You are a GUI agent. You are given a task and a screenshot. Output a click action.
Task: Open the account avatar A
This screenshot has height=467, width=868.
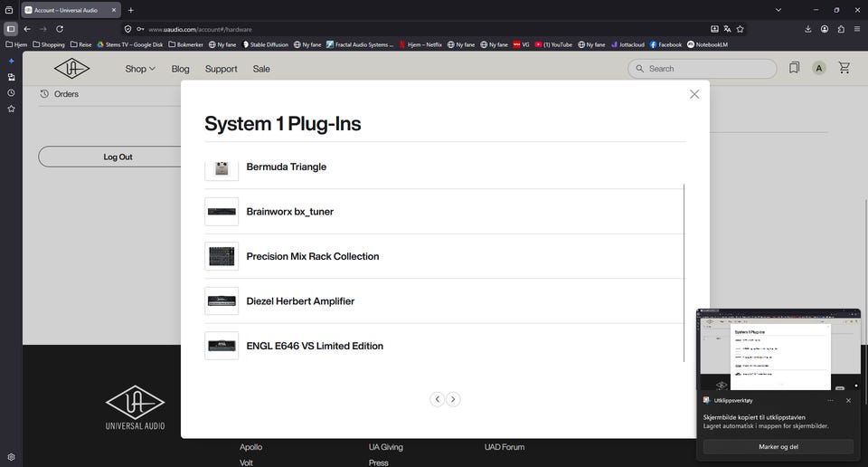pyautogui.click(x=819, y=68)
